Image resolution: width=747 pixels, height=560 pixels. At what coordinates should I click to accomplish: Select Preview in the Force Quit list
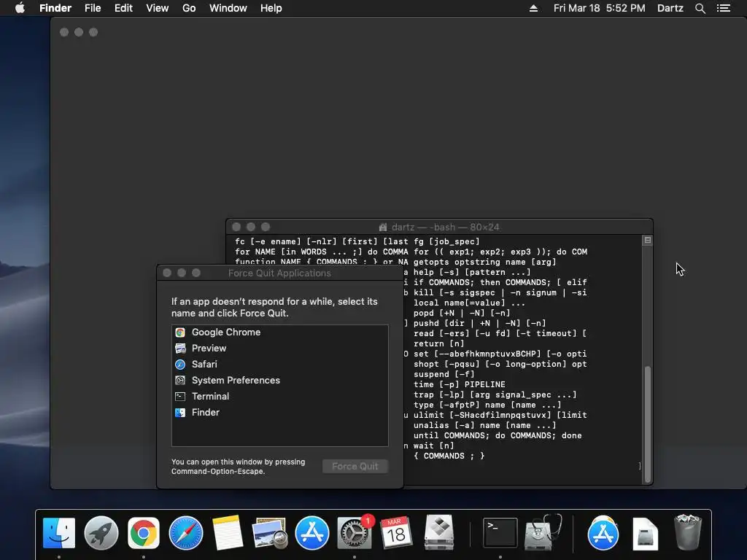[279, 348]
